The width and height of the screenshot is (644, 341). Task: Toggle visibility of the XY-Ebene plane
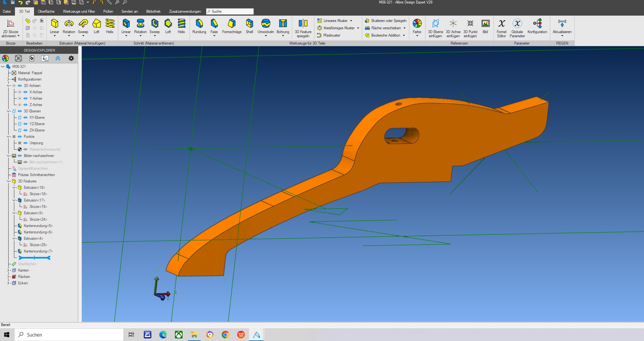25,117
